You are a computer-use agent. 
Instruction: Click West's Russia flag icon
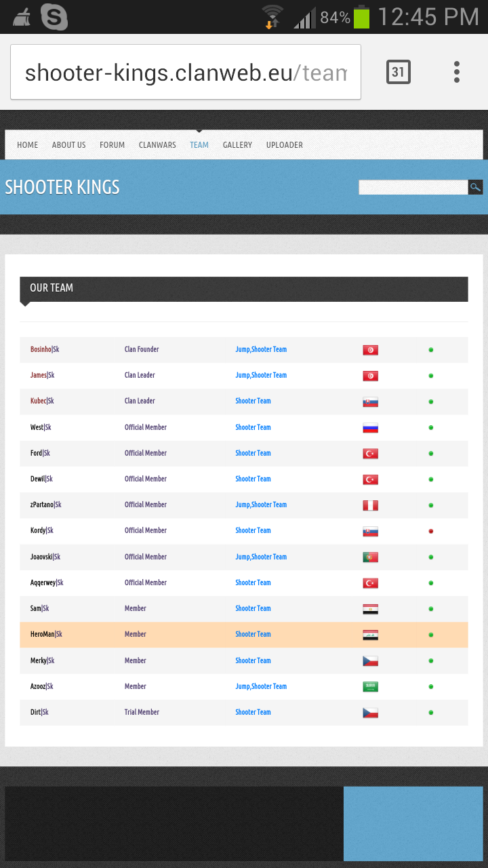[370, 428]
